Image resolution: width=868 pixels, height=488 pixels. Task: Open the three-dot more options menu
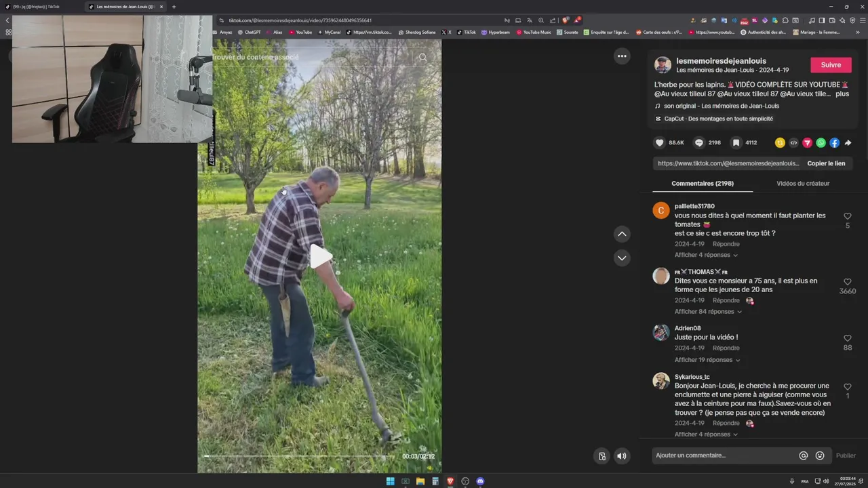click(x=622, y=56)
